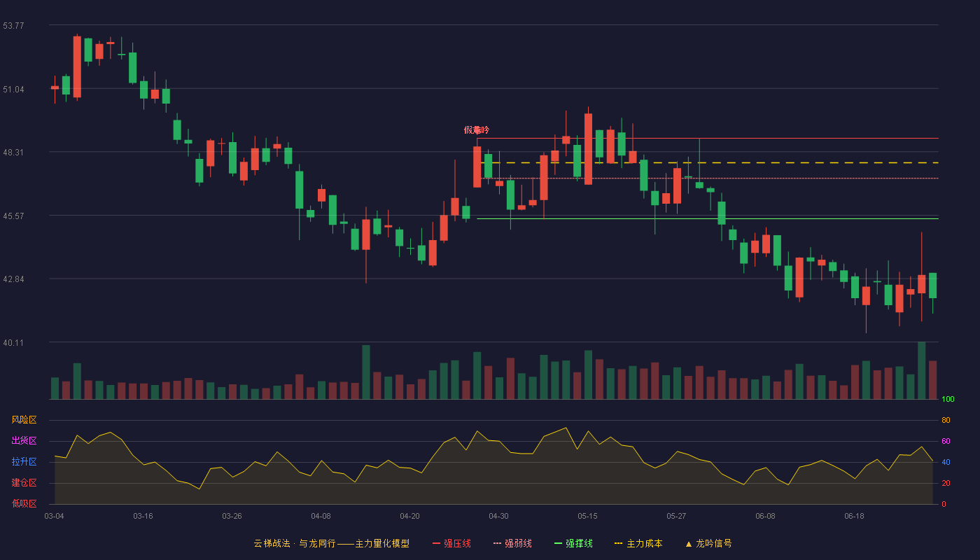
Task: Click the 45.57 price axis label
Action: click(x=13, y=216)
